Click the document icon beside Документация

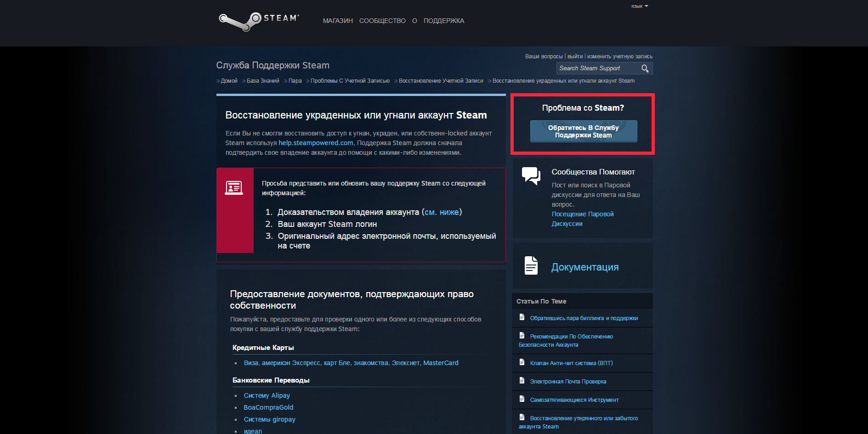pos(531,265)
